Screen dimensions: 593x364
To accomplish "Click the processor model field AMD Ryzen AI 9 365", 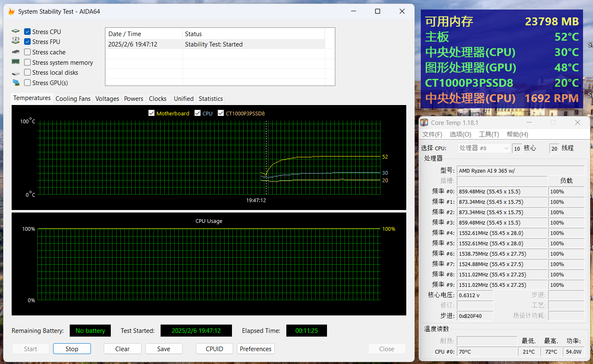I will click(x=520, y=171).
